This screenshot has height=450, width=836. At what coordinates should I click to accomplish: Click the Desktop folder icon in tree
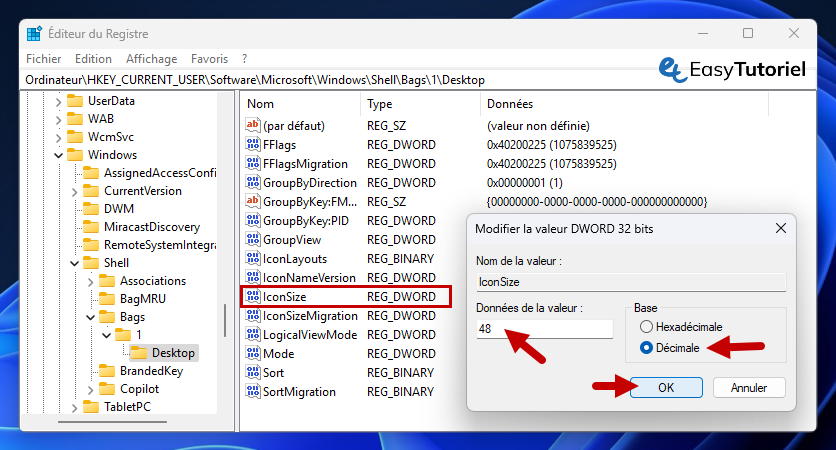click(x=139, y=352)
